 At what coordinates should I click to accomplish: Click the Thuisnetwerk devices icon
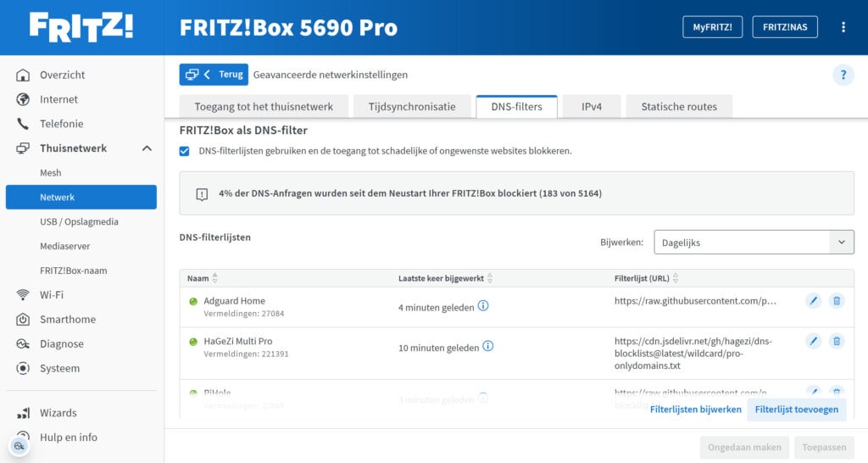click(23, 148)
